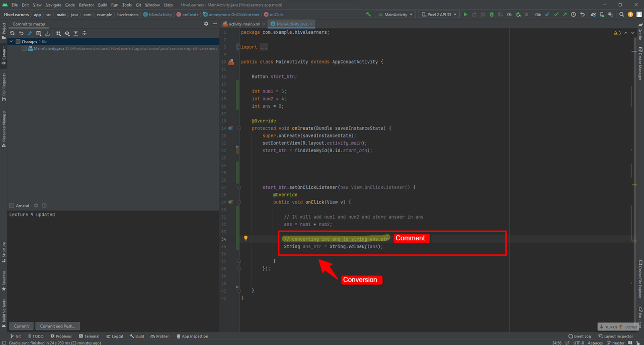Screen dimensions: 644x345
Task: Click Sync Project with Gradle Files icon
Action: [593, 15]
